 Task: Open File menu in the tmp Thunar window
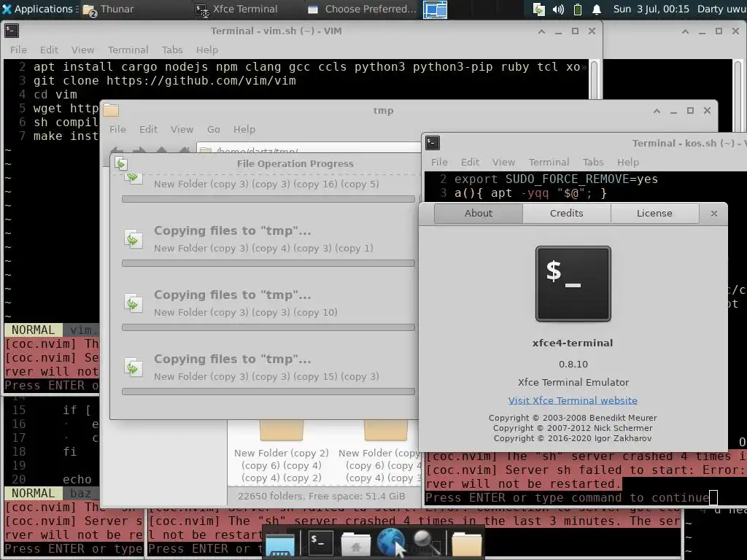pyautogui.click(x=117, y=129)
